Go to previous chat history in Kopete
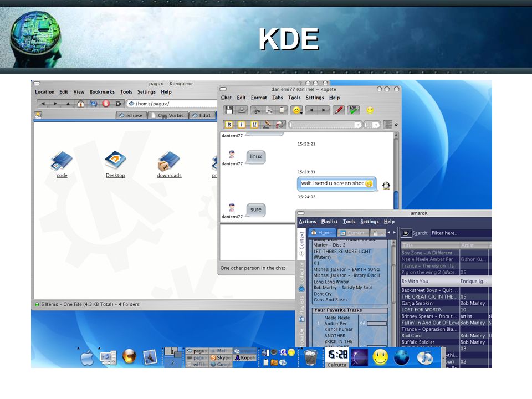 [311, 110]
